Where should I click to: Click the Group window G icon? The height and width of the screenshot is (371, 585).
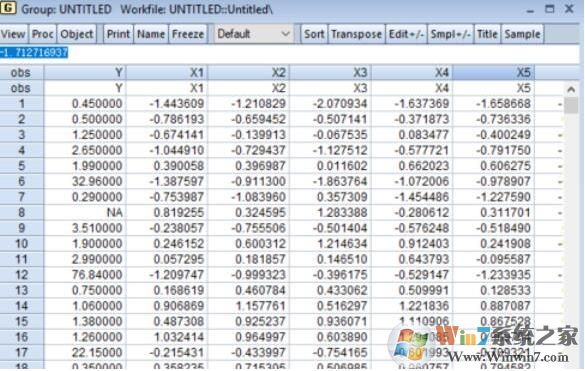pos(8,8)
